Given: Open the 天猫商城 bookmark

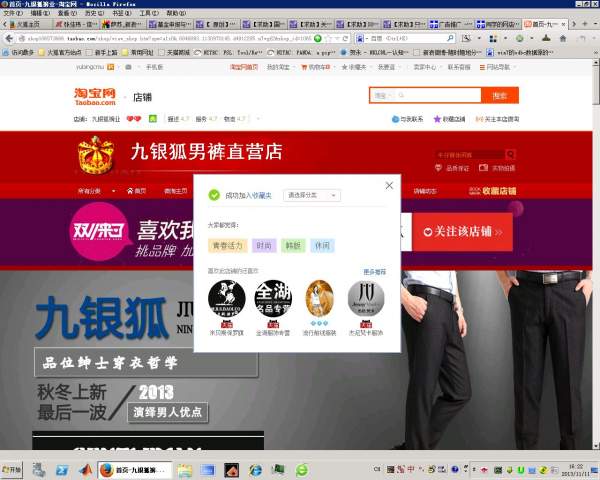Looking at the screenshot, I should (x=174, y=52).
